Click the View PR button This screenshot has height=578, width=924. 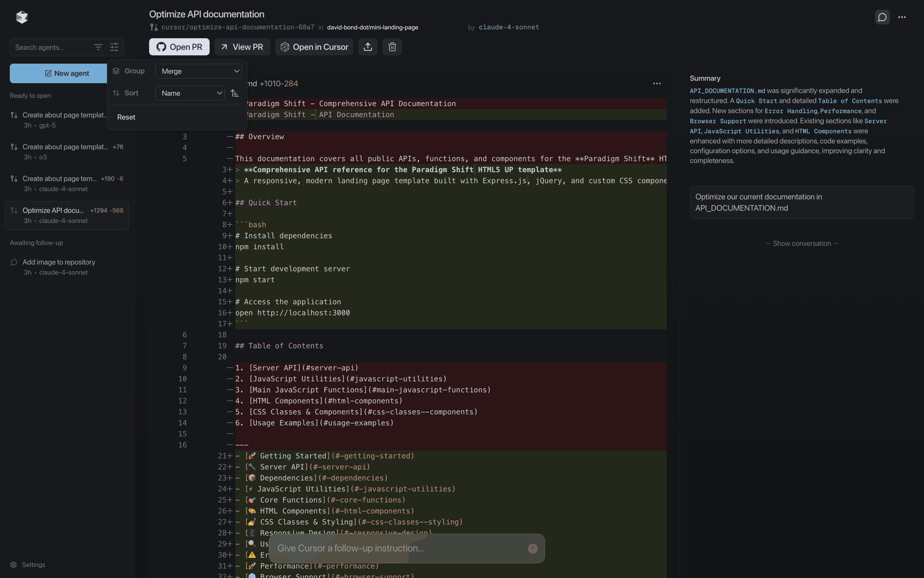point(242,47)
